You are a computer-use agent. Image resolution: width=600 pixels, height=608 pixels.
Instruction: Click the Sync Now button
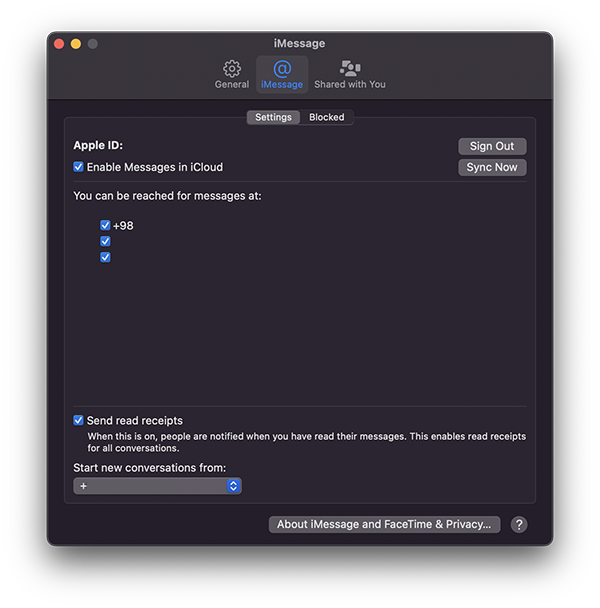[492, 167]
